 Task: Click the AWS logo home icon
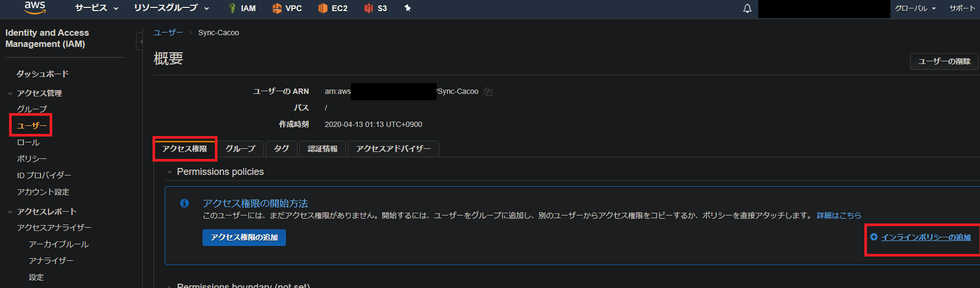[x=35, y=7]
